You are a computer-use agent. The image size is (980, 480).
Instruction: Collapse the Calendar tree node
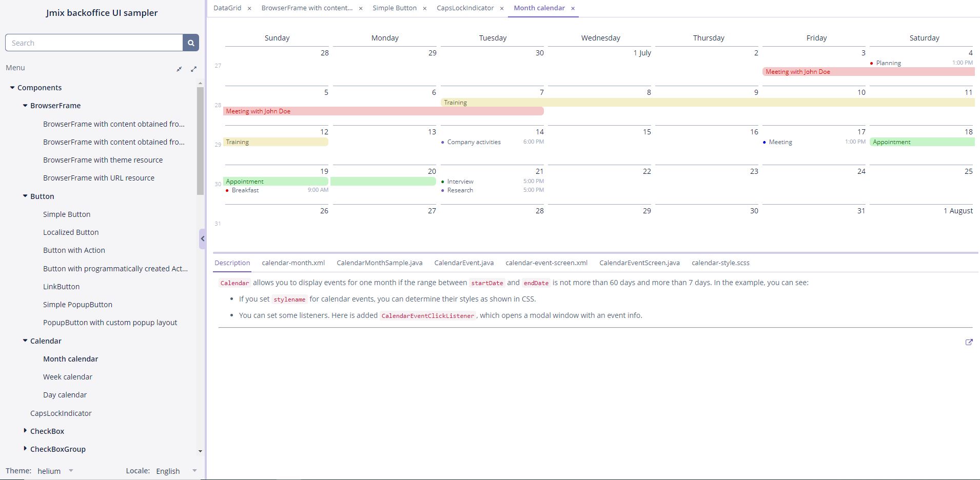click(25, 341)
